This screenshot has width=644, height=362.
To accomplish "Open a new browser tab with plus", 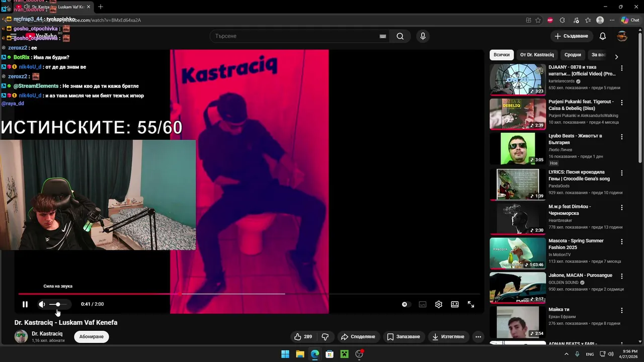I will coord(101,7).
